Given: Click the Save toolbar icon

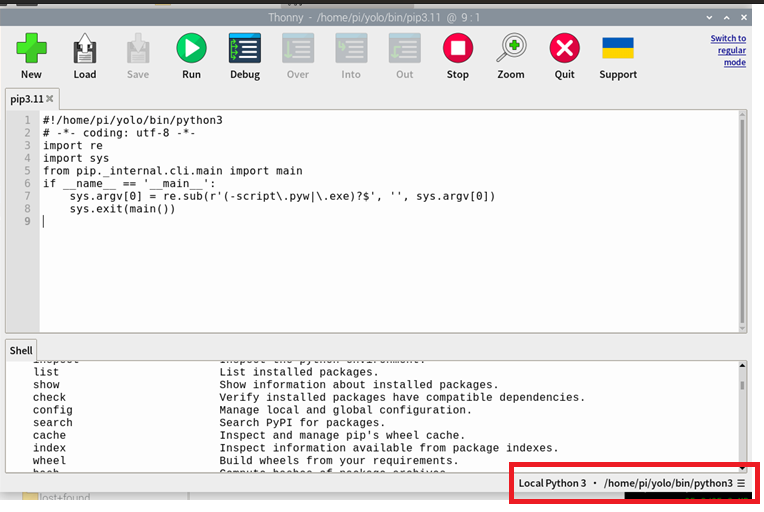Looking at the screenshot, I should point(138,49).
